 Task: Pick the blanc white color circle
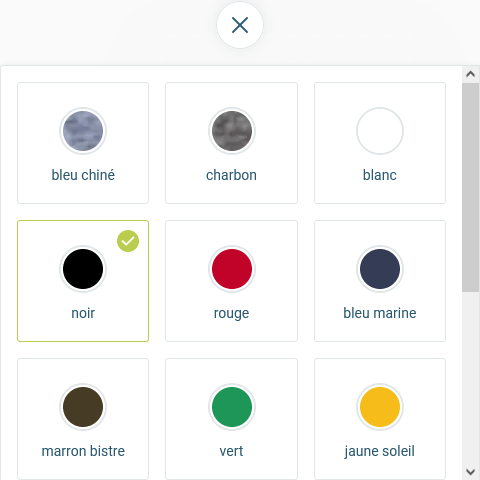380,131
